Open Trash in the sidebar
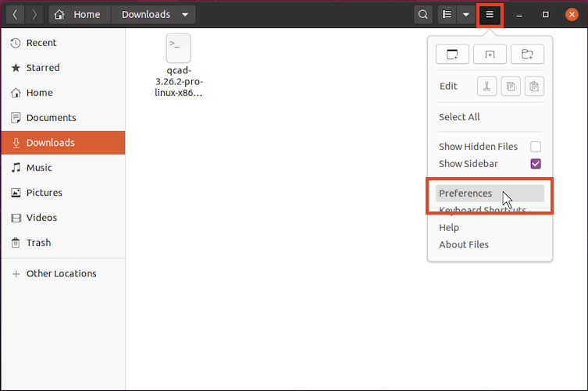Screen dimensions: 588x391 pyautogui.click(x=38, y=243)
